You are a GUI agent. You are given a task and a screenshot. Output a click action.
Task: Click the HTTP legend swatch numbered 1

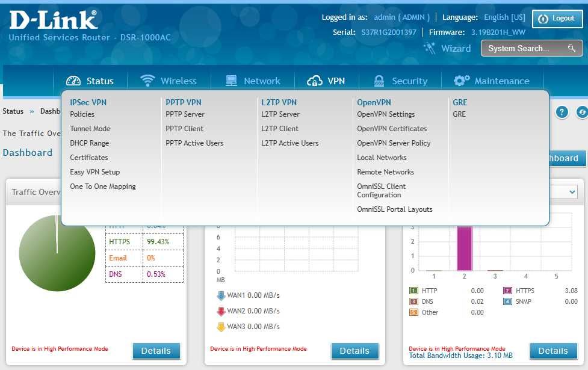[413, 291]
